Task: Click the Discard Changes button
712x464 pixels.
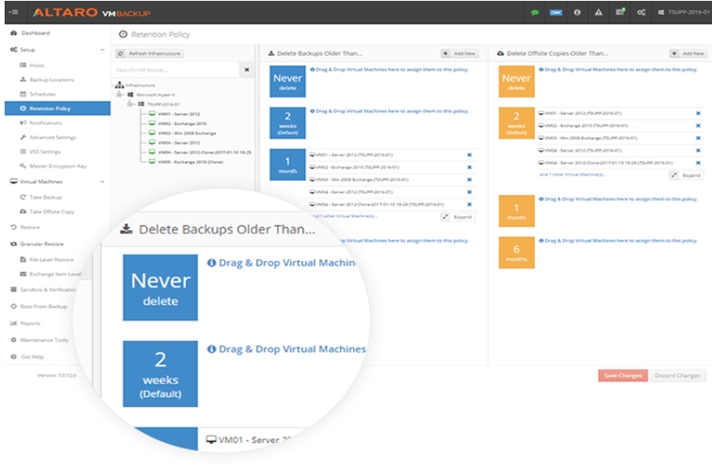Action: 677,375
